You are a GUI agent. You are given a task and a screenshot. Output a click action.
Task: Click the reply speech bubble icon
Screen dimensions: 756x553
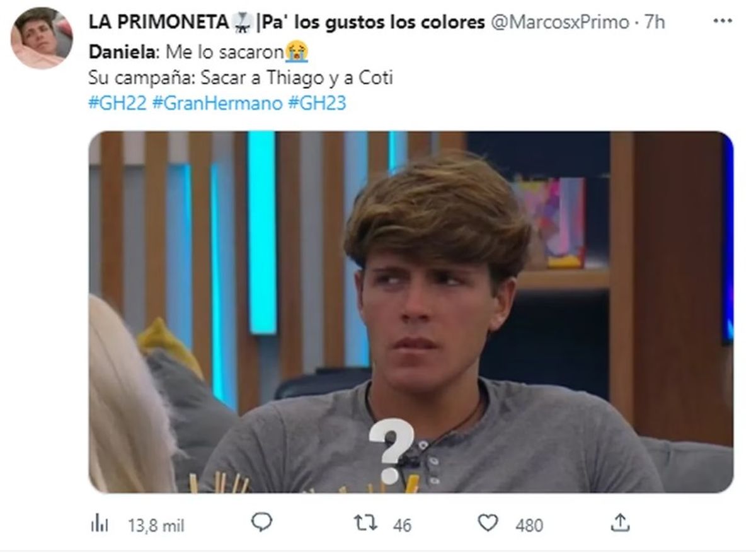[x=261, y=522]
